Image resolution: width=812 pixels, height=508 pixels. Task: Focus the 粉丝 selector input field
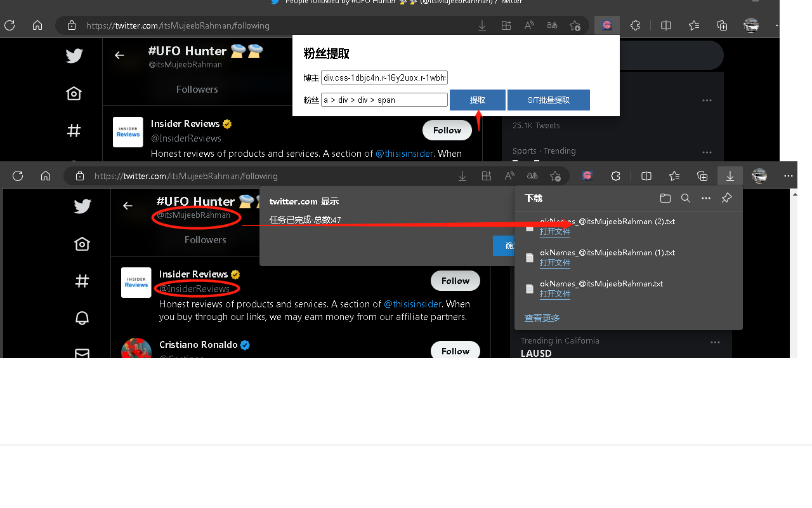click(384, 100)
